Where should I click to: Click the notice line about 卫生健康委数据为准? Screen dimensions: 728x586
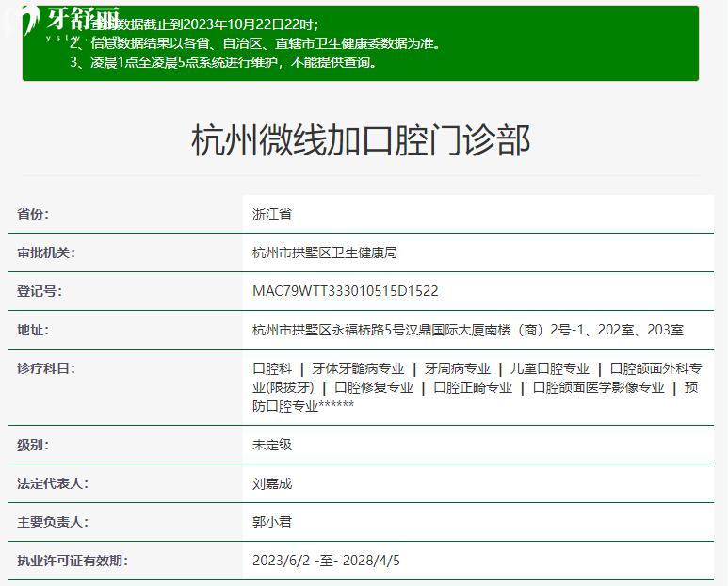point(255,43)
